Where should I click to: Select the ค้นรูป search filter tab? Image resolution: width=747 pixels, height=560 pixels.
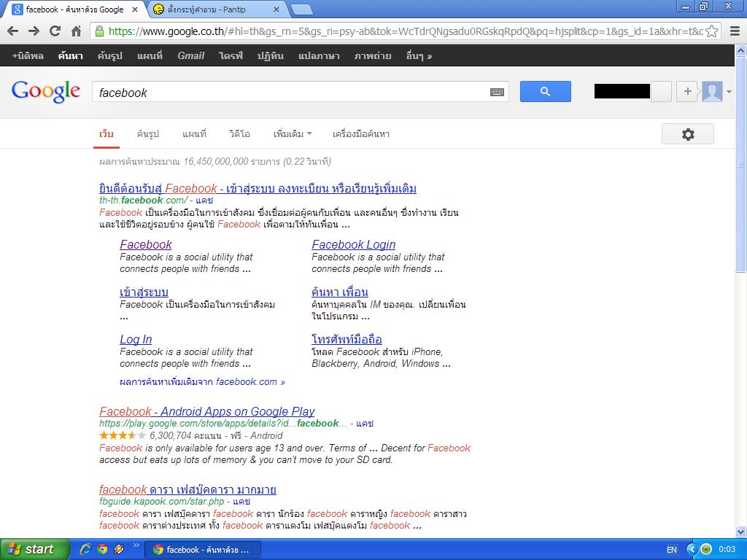tap(147, 134)
